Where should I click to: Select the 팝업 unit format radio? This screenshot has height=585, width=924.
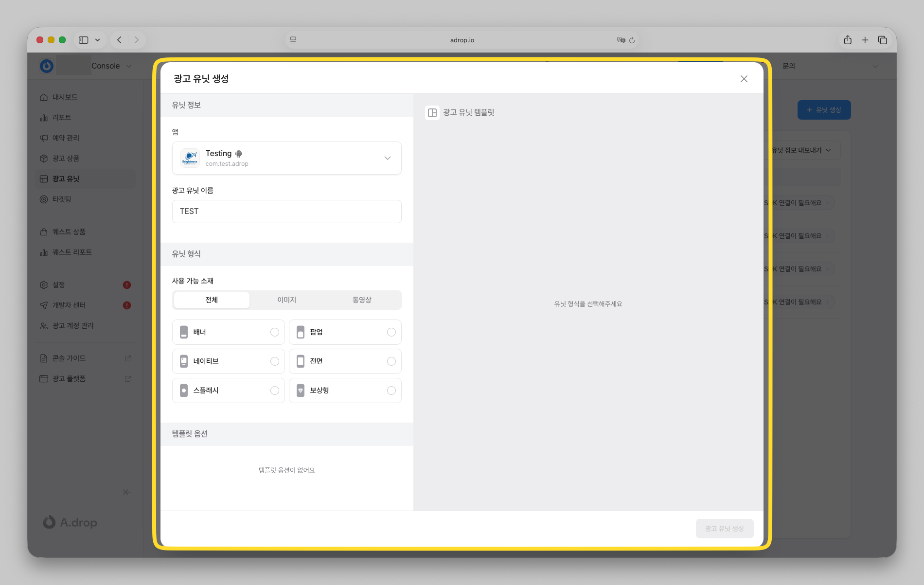pyautogui.click(x=391, y=332)
